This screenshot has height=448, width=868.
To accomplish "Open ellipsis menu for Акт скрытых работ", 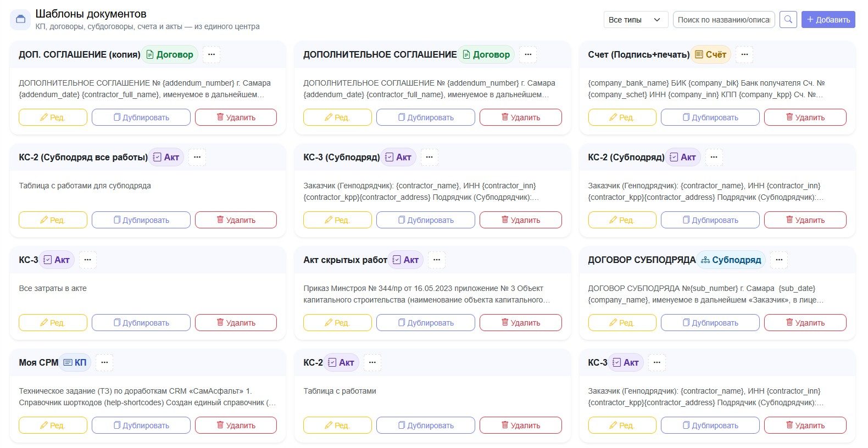I will (x=437, y=260).
